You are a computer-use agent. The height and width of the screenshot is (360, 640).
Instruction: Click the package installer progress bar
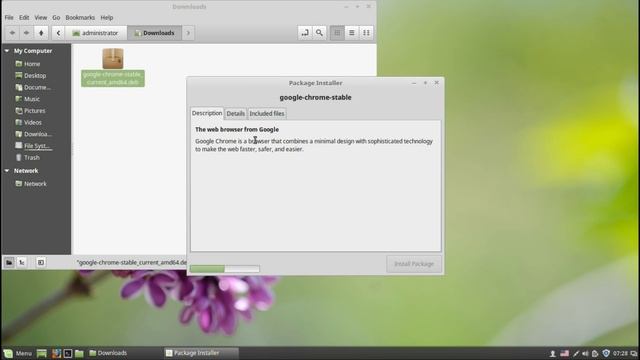pyautogui.click(x=224, y=269)
